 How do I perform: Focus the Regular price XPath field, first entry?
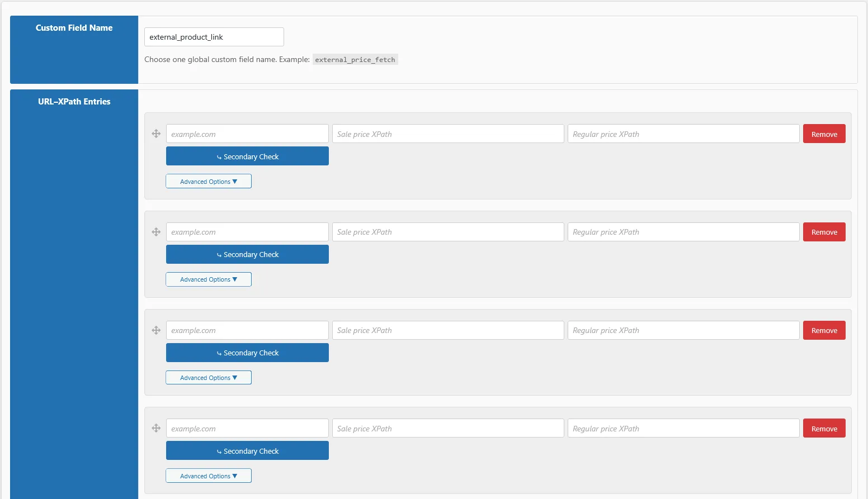click(683, 134)
